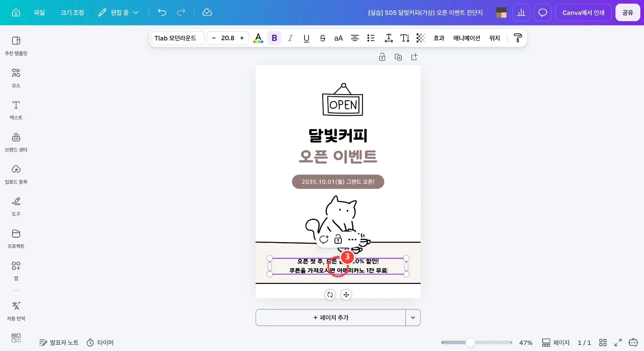Screen dimensions: 644x351
Task: Toggle strikethrough formatting
Action: tap(322, 38)
